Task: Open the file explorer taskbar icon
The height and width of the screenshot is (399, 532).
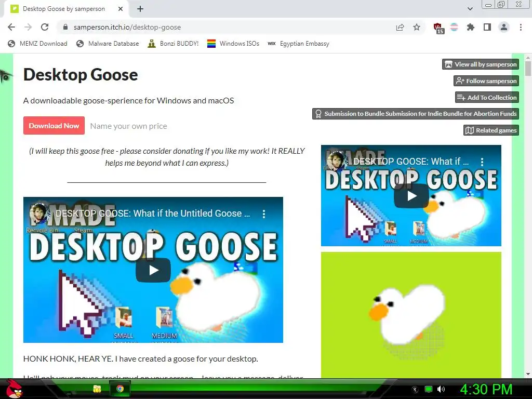Action: tap(97, 389)
